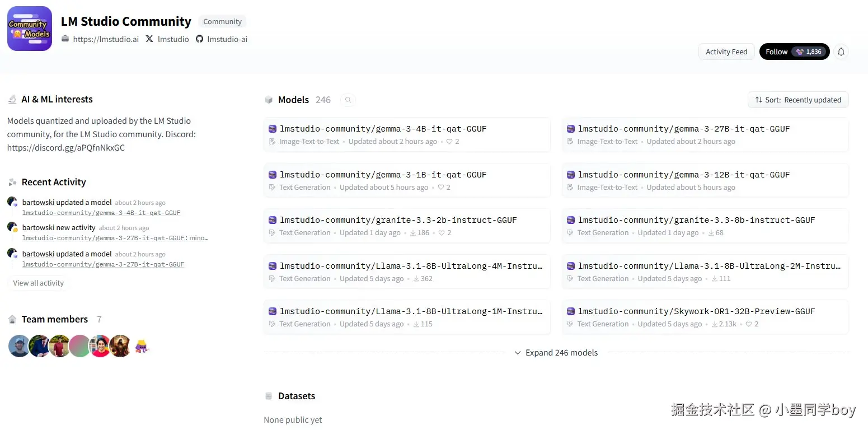This screenshot has width=868, height=430.
Task: Click the Skywork-OR1-32B-Preview avatar icon
Action: pos(571,311)
